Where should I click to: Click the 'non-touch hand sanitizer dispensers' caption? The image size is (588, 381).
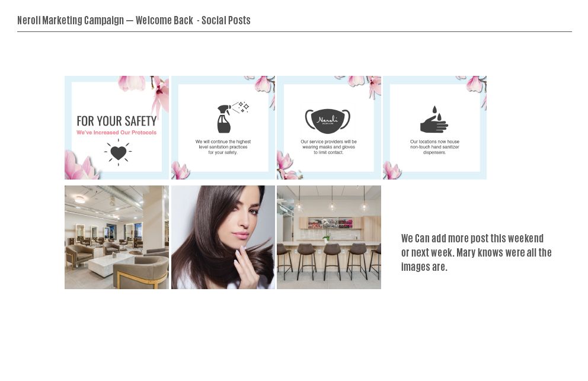434,147
